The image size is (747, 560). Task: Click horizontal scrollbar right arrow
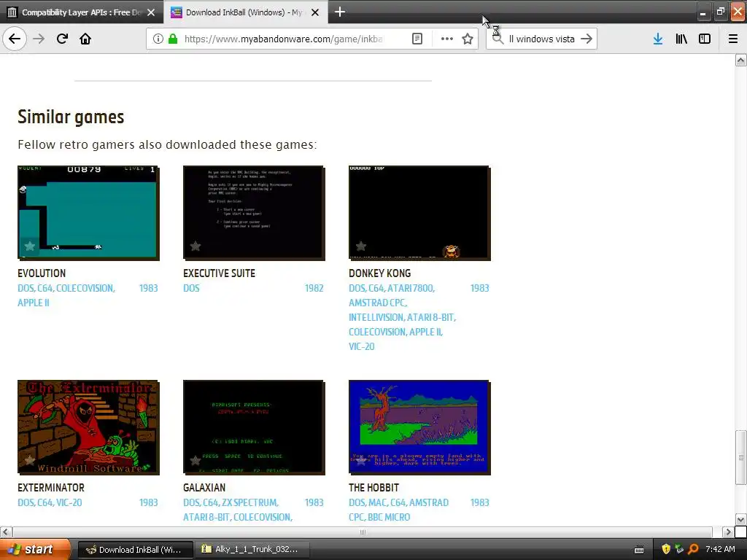pos(728,532)
